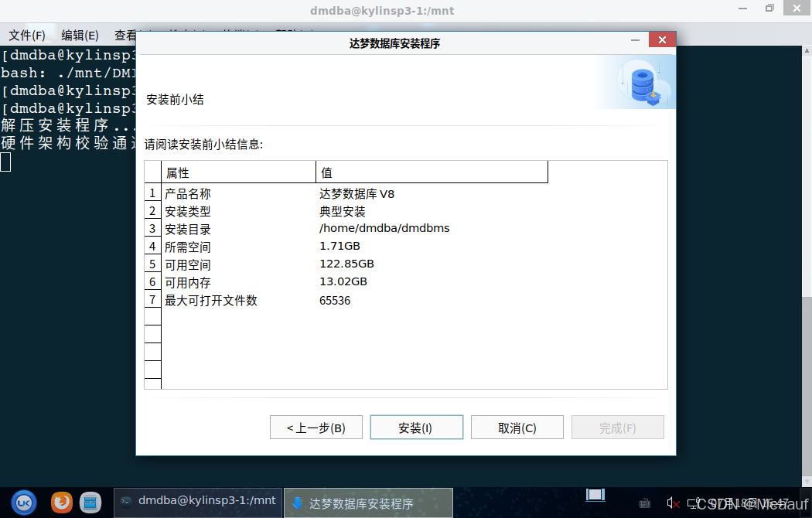This screenshot has height=518, width=812.
Task: Click the network tray icon
Action: [694, 503]
